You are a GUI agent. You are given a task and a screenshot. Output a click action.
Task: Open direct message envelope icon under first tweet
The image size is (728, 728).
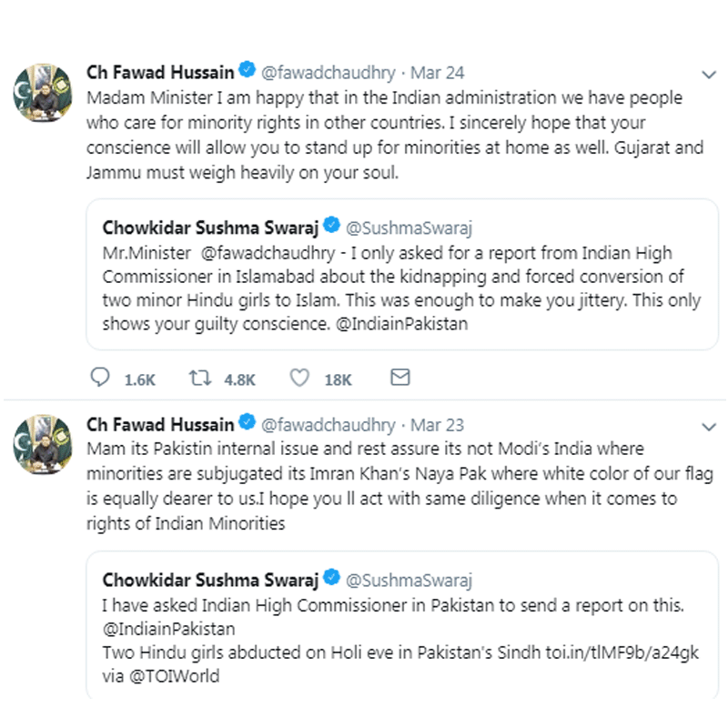click(400, 377)
